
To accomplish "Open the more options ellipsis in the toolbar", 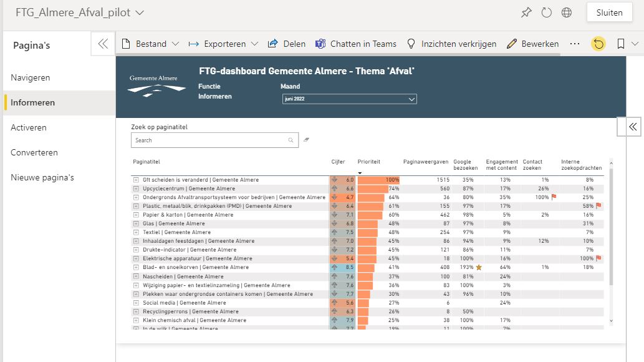I will 575,44.
